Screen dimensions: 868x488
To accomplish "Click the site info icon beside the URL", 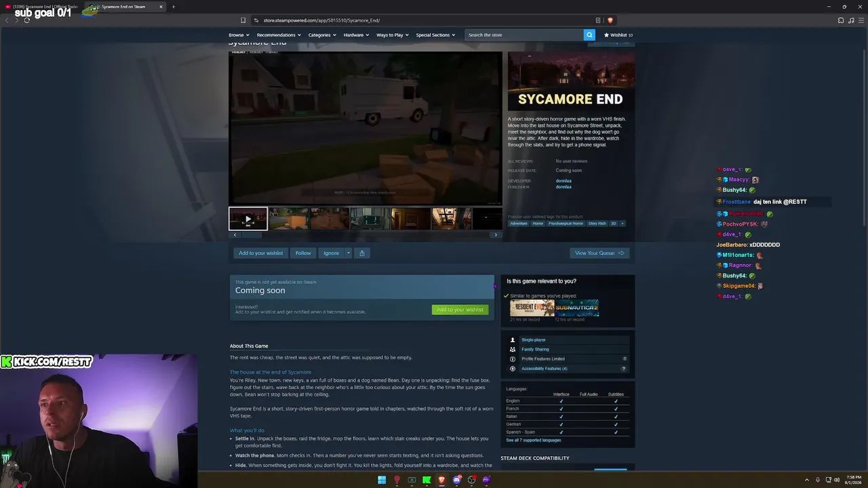I will 256,20.
